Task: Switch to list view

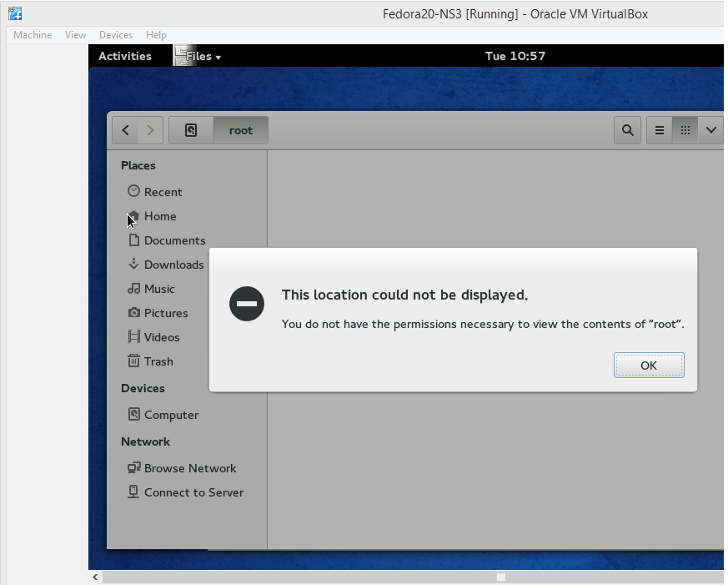Action: pyautogui.click(x=660, y=130)
